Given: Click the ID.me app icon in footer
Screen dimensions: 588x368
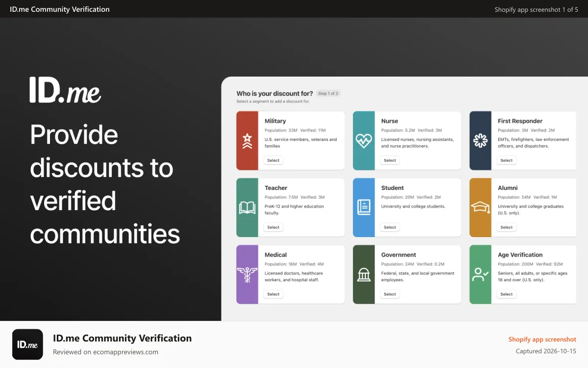Looking at the screenshot, I should click(27, 344).
